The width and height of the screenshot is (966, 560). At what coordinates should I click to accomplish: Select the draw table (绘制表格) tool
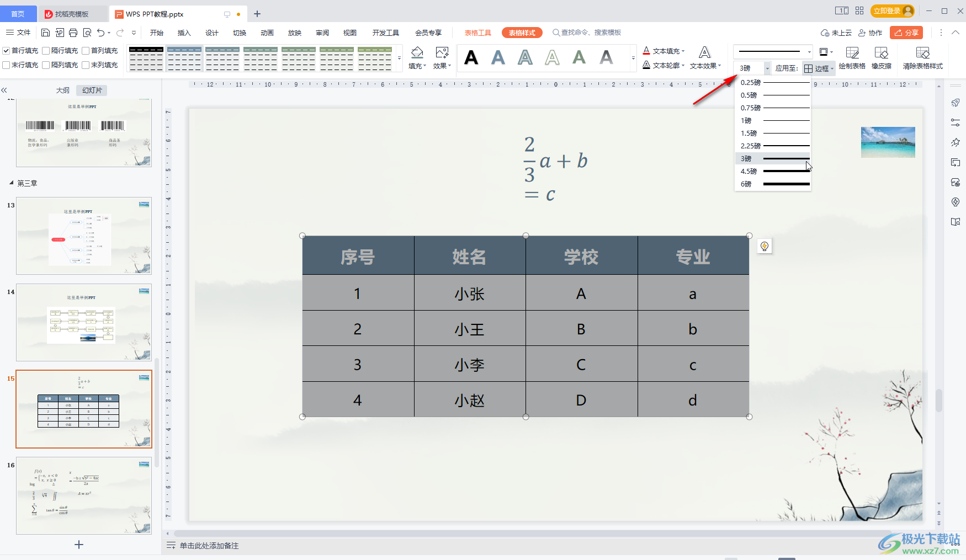[852, 58]
